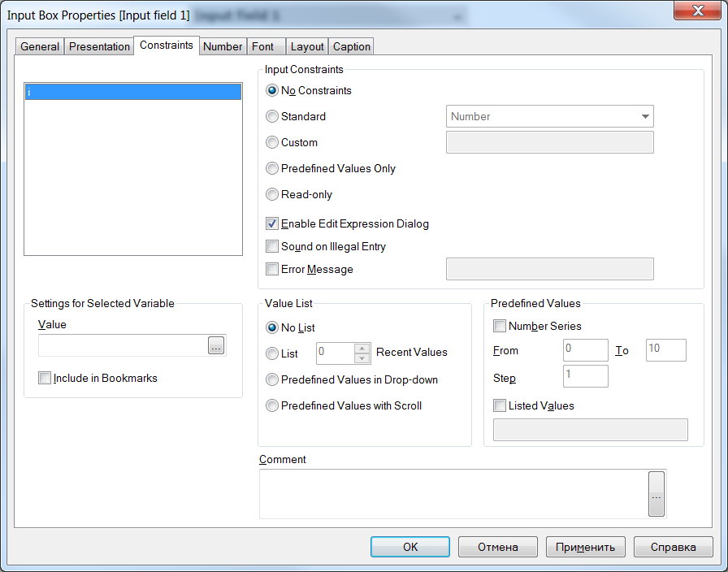Enable the Number Series checkbox
728x572 pixels.
500,326
